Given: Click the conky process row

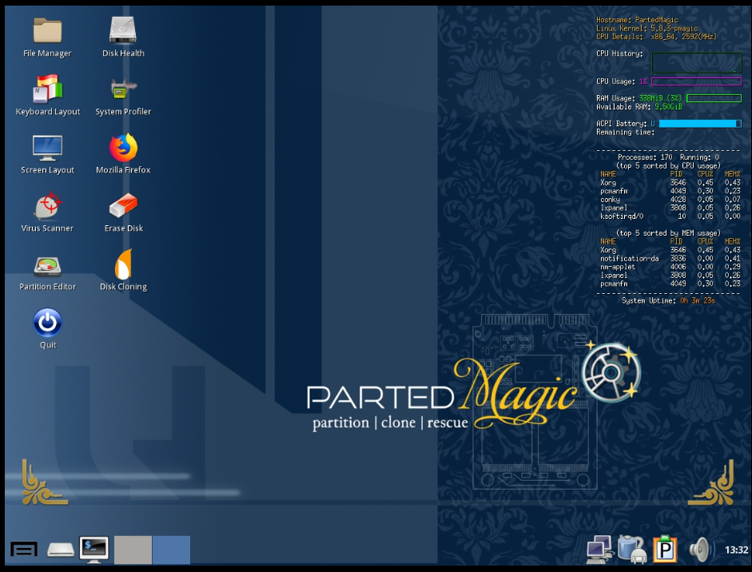Looking at the screenshot, I should (670, 199).
